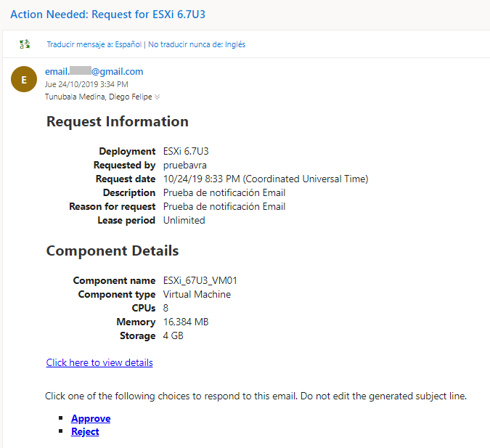Screen dimensions: 490x448
Task: Open 'Click here to view details' link
Action: 99,362
